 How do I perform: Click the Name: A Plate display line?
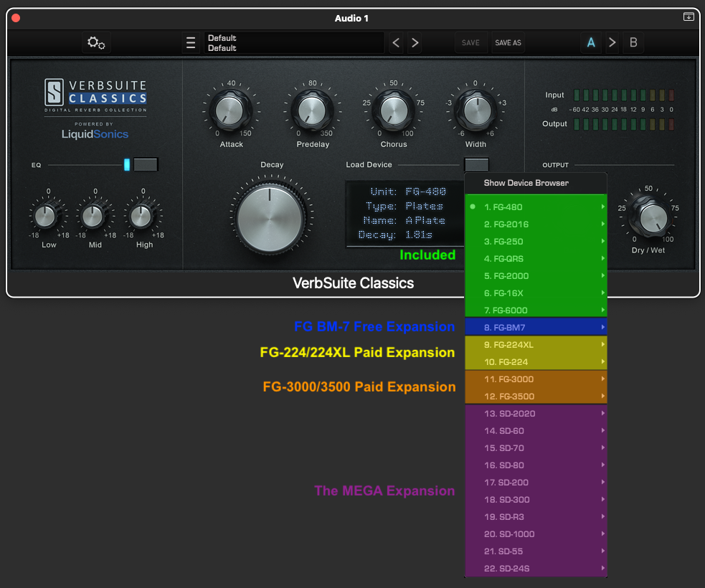click(x=404, y=220)
